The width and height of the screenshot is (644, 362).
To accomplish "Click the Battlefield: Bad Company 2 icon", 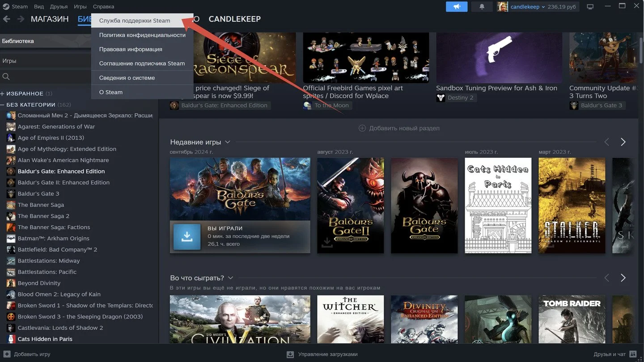I will pyautogui.click(x=11, y=249).
